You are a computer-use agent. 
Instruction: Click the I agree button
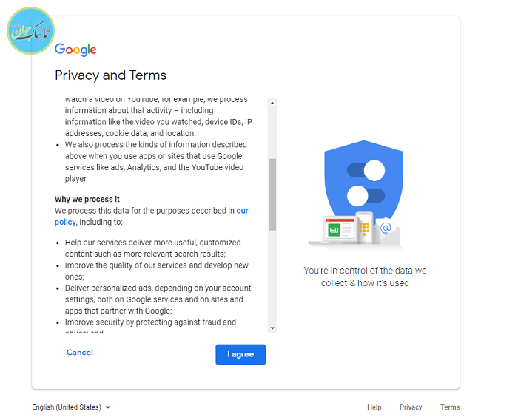240,354
